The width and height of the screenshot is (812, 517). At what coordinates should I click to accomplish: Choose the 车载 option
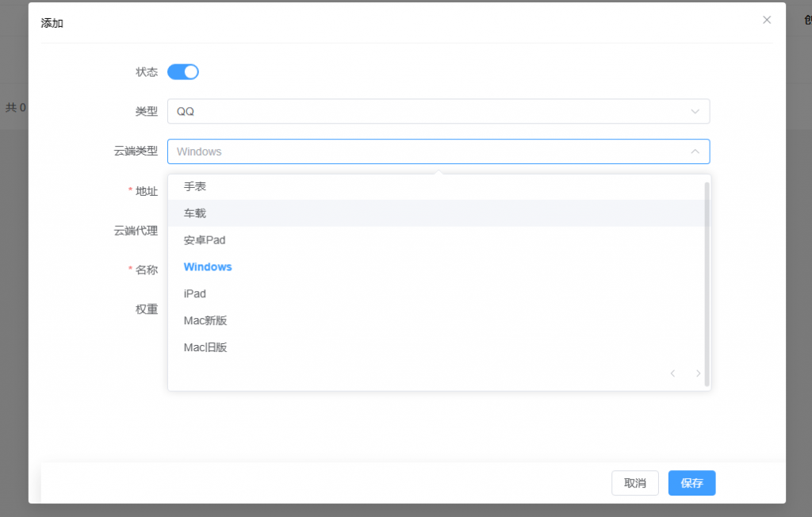[195, 213]
